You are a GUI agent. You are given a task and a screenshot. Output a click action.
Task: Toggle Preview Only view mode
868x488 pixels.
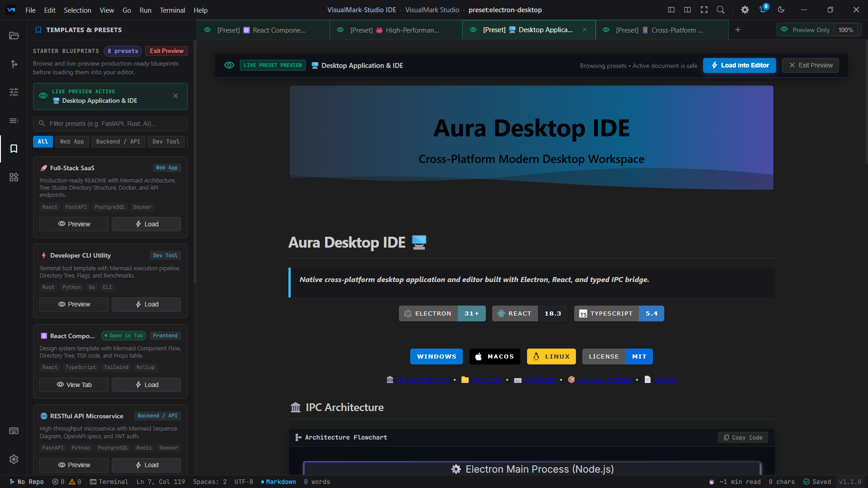coord(806,30)
